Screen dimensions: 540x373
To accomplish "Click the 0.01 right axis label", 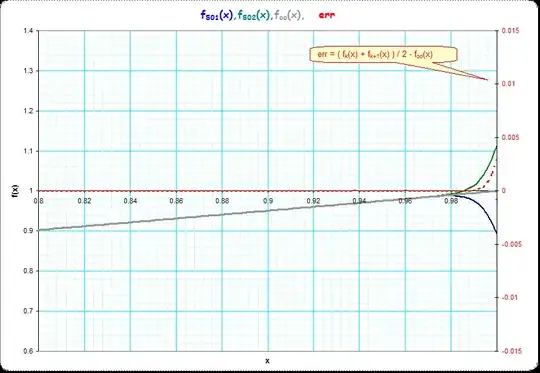I will [x=509, y=84].
